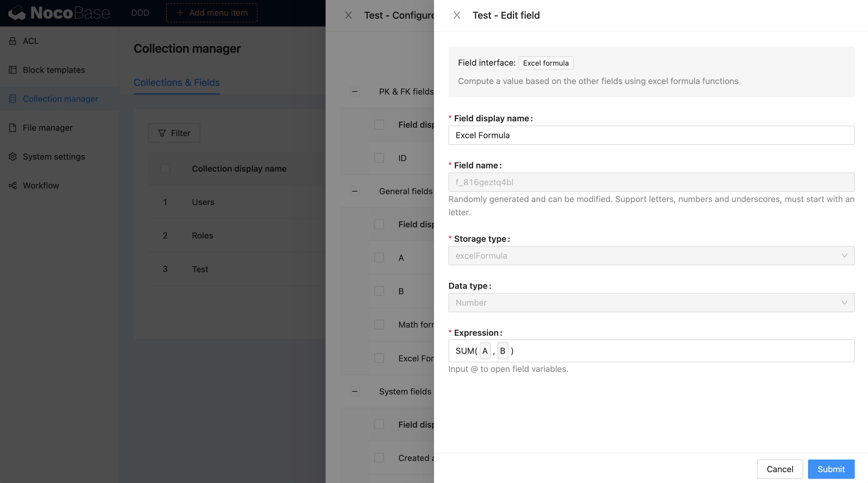Image resolution: width=868 pixels, height=483 pixels.
Task: Click the ACL lock icon
Action: [12, 41]
